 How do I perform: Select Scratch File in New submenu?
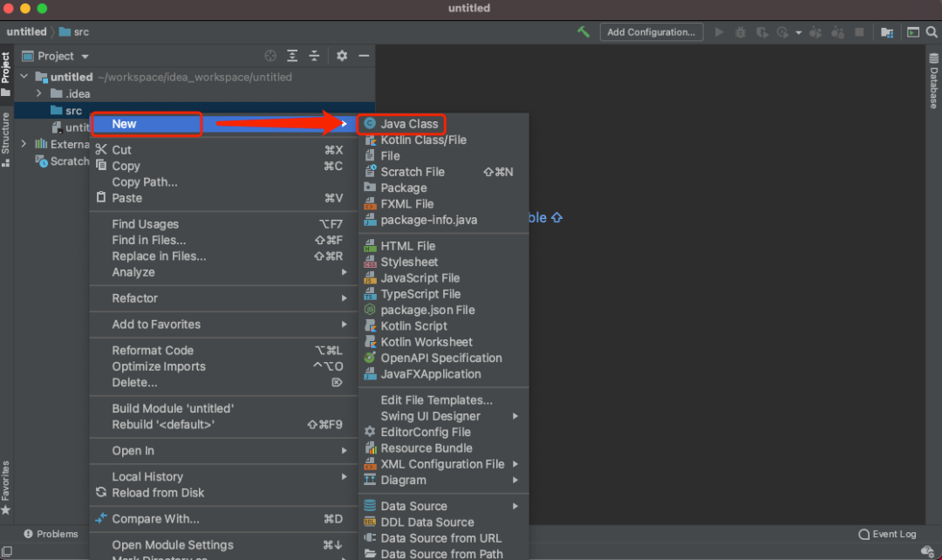pyautogui.click(x=443, y=172)
